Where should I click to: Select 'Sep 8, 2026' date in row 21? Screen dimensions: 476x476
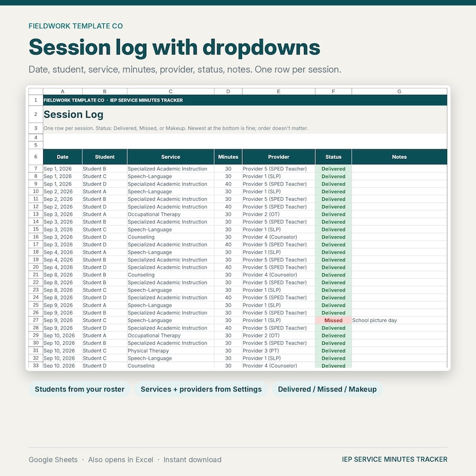click(x=62, y=275)
